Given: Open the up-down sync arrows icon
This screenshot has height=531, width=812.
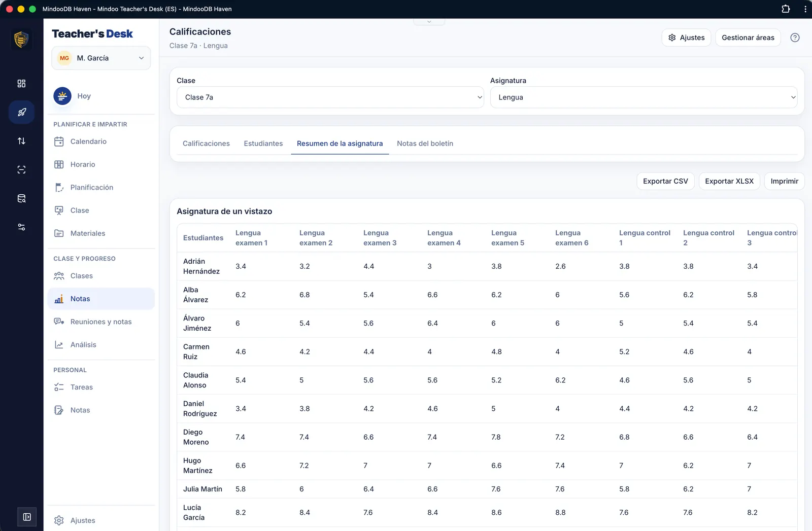Looking at the screenshot, I should coord(21,141).
